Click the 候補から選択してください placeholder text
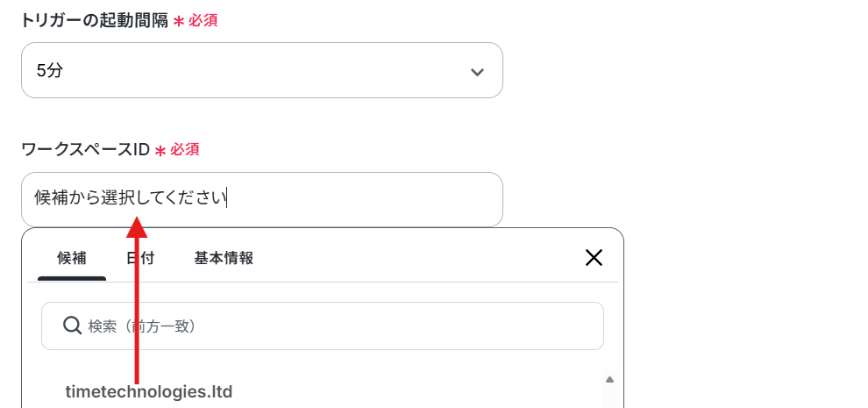The height and width of the screenshot is (408, 868). 131,198
